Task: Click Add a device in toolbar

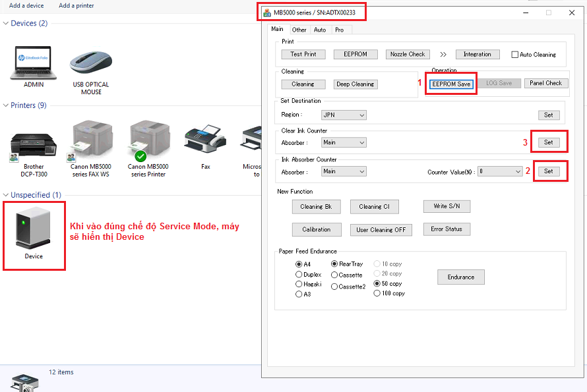Action: tap(26, 6)
